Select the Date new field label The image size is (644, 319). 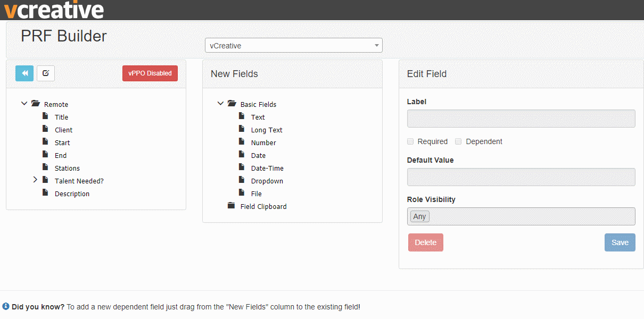[x=258, y=155]
